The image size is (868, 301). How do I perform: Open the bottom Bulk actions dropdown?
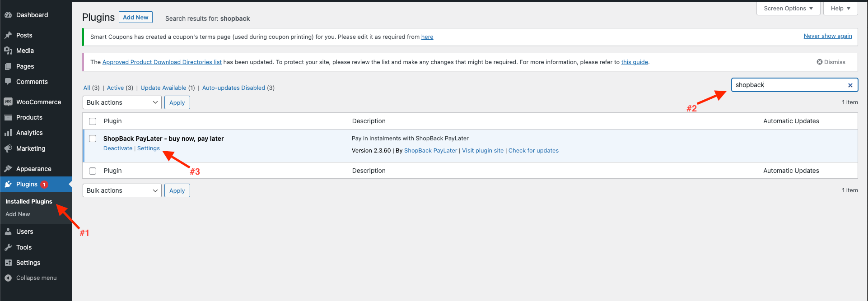pos(122,190)
